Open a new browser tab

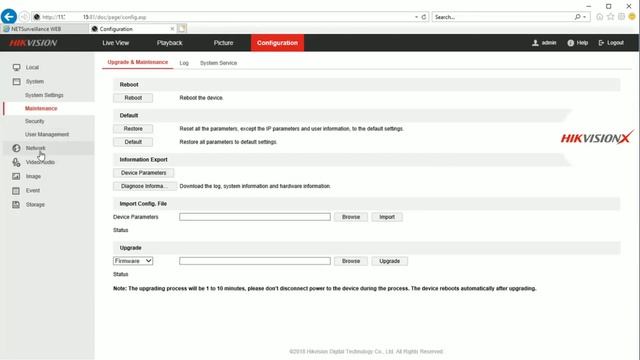pyautogui.click(x=182, y=28)
